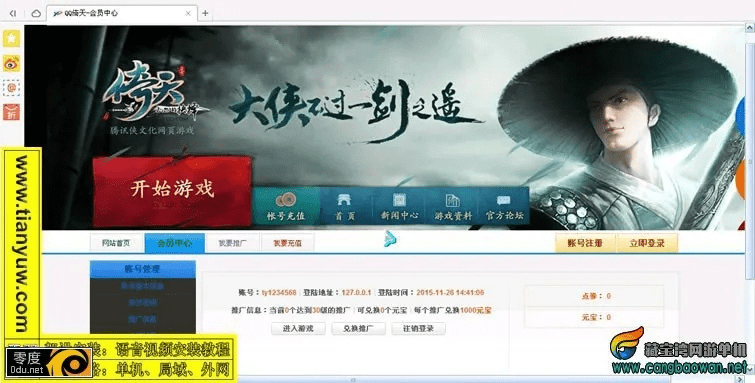The width and height of the screenshot is (755, 383).
Task: Open a new browser tab with plus
Action: click(205, 13)
